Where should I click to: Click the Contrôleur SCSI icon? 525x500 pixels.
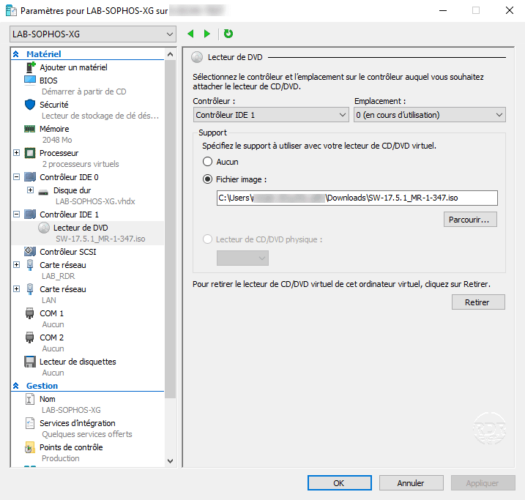[30, 251]
